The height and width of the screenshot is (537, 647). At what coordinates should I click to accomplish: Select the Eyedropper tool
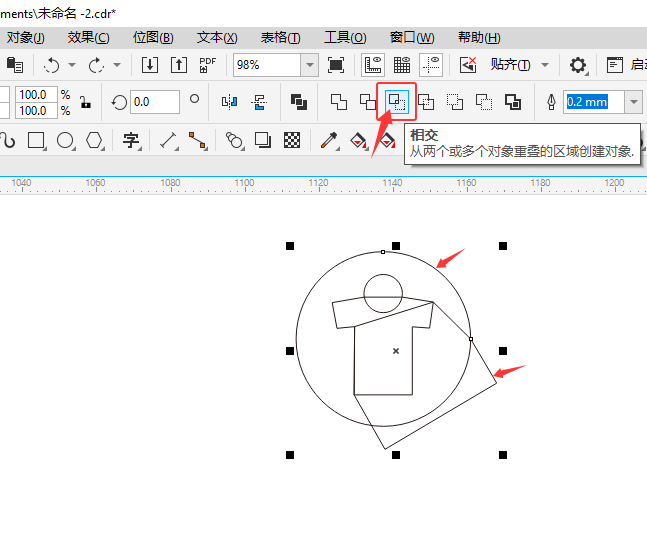click(328, 140)
